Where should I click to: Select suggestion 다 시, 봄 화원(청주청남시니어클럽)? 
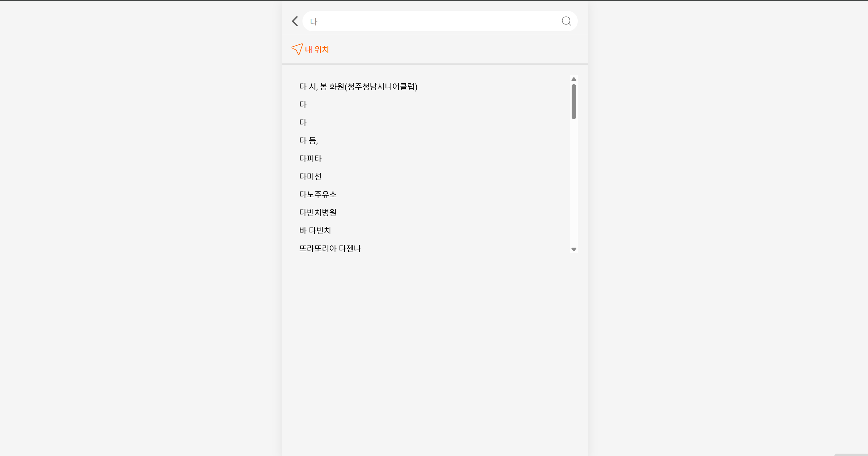(358, 87)
